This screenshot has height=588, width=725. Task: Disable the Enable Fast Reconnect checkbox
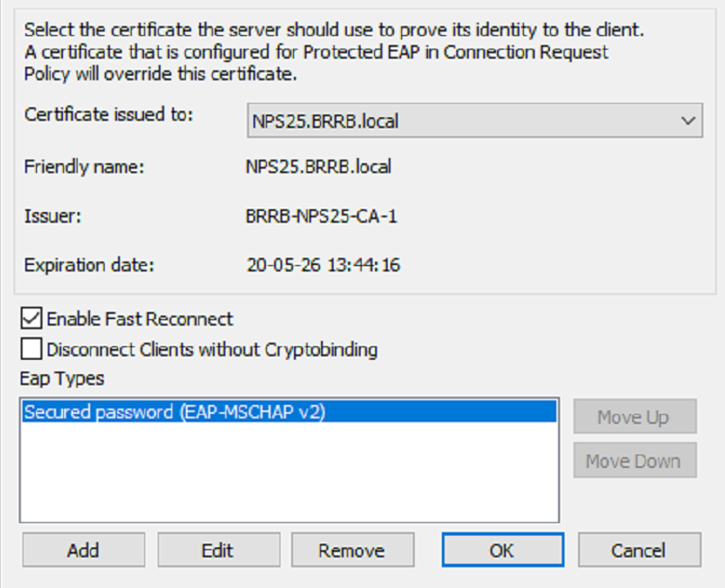pos(32,318)
